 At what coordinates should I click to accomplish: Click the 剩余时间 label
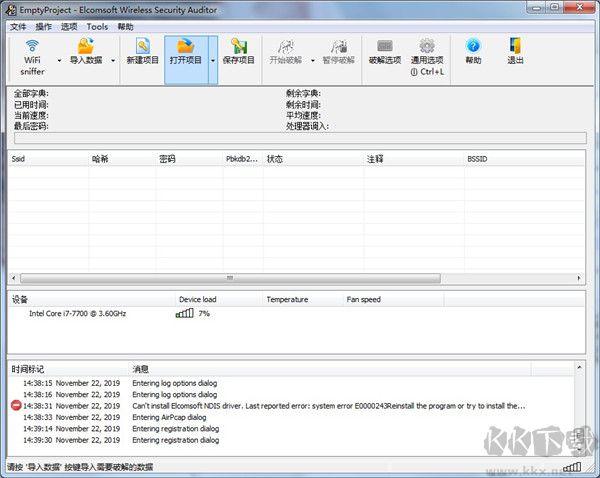[x=303, y=104]
